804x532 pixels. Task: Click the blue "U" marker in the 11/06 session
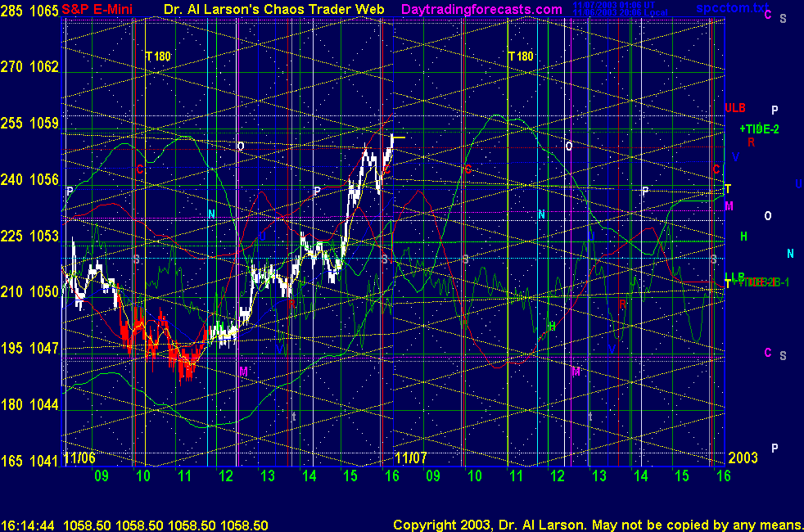pyautogui.click(x=263, y=237)
